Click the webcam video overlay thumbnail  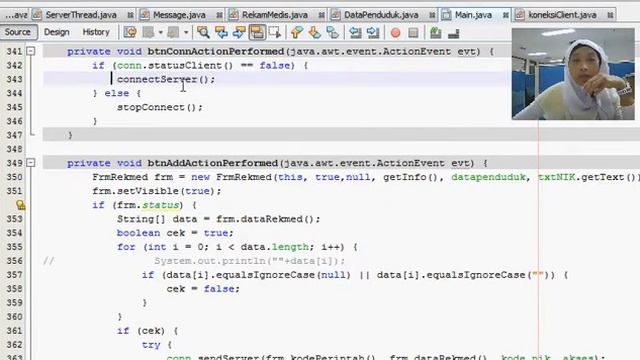coord(573,74)
